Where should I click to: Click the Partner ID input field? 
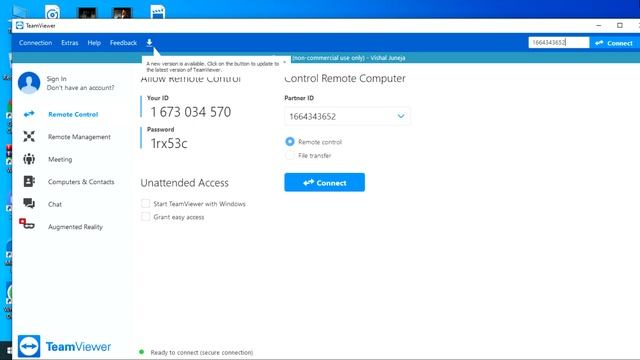click(347, 116)
